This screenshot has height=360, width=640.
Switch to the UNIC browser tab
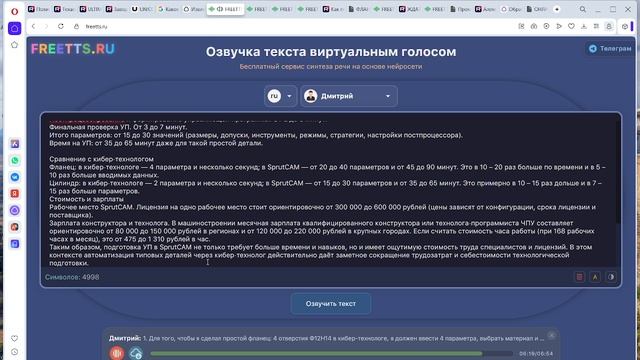(141, 9)
